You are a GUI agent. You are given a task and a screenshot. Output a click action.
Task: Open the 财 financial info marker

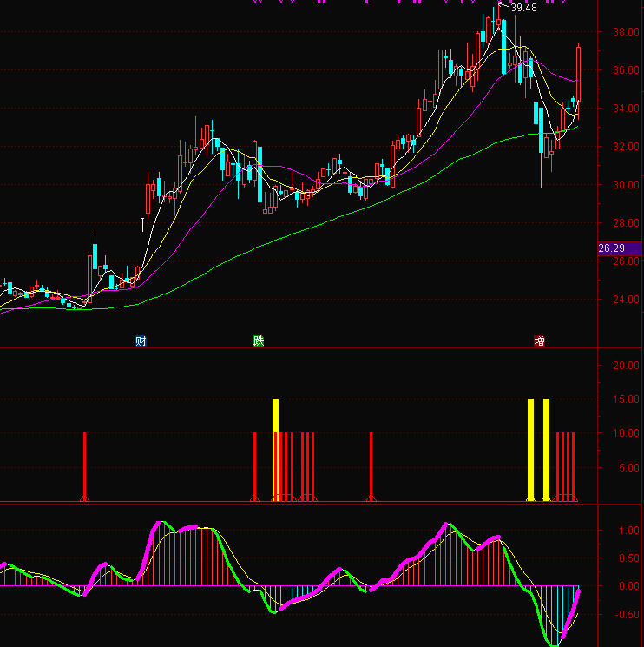141,340
